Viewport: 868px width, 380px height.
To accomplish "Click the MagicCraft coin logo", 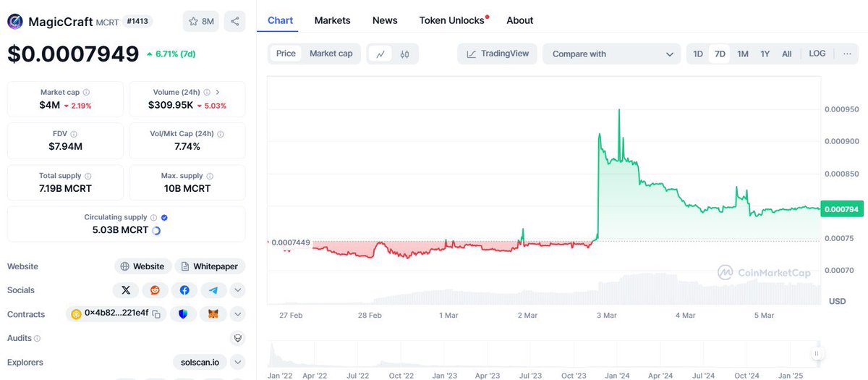I will click(15, 22).
